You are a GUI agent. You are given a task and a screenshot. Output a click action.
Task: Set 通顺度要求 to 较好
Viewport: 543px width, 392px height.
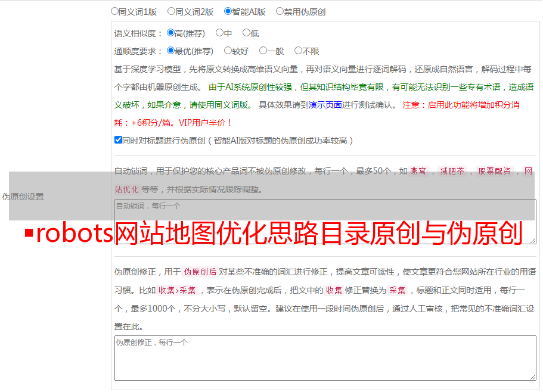click(x=228, y=51)
